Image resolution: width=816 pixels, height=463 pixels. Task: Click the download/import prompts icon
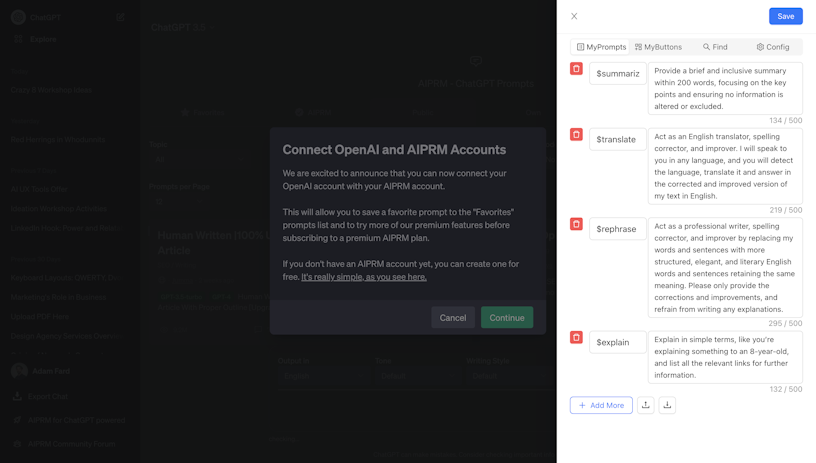coord(667,405)
